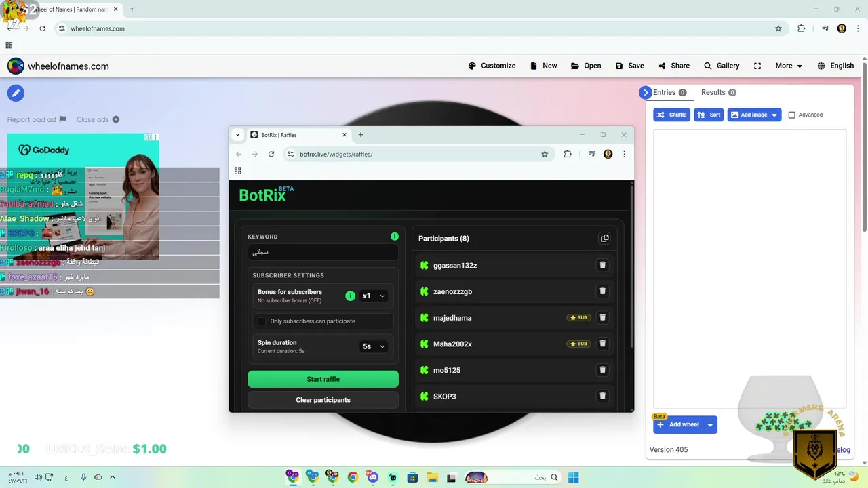This screenshot has height=488, width=868.
Task: Open a new tab in BotRix window
Action: click(x=361, y=135)
